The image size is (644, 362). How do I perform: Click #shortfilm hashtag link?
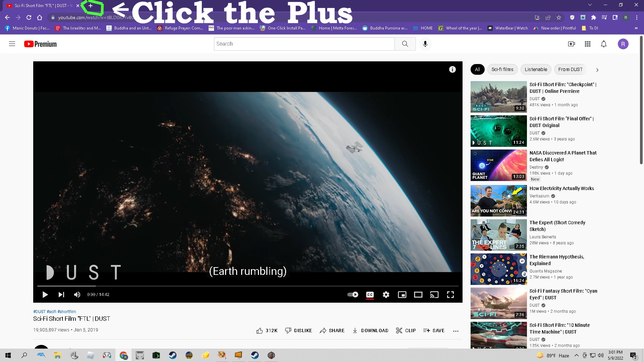[x=67, y=312]
